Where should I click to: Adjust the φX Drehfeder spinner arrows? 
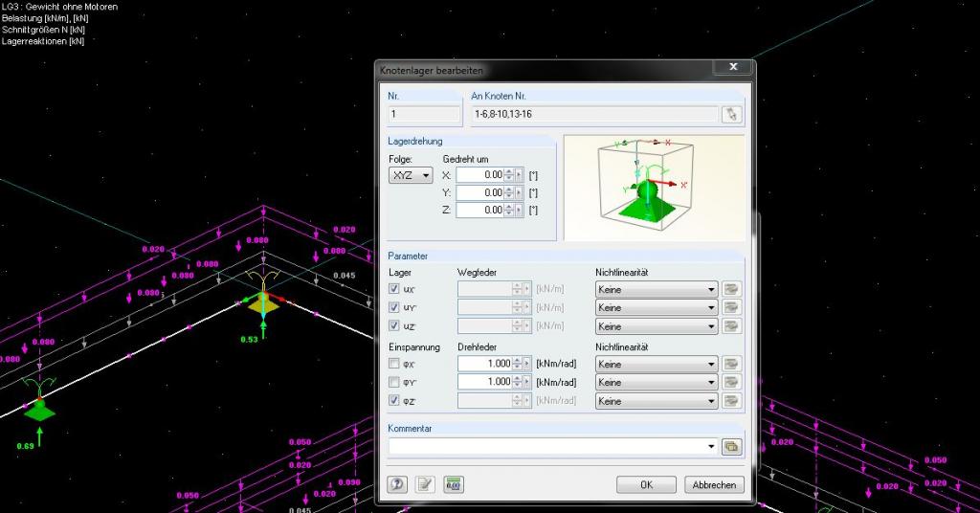[x=517, y=363]
